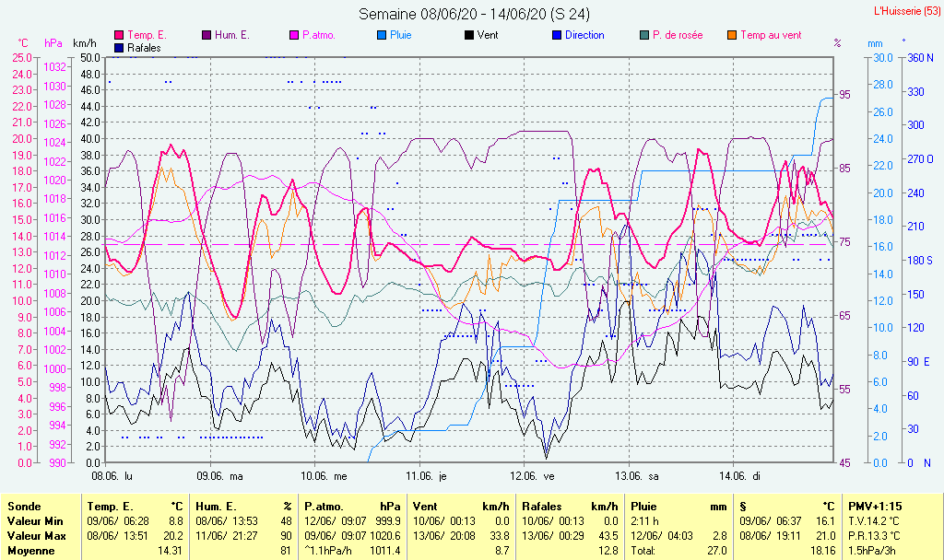Viewport: 944px width, 560px height.
Task: Click the maximum pressure value 1020.6
Action: click(x=385, y=536)
